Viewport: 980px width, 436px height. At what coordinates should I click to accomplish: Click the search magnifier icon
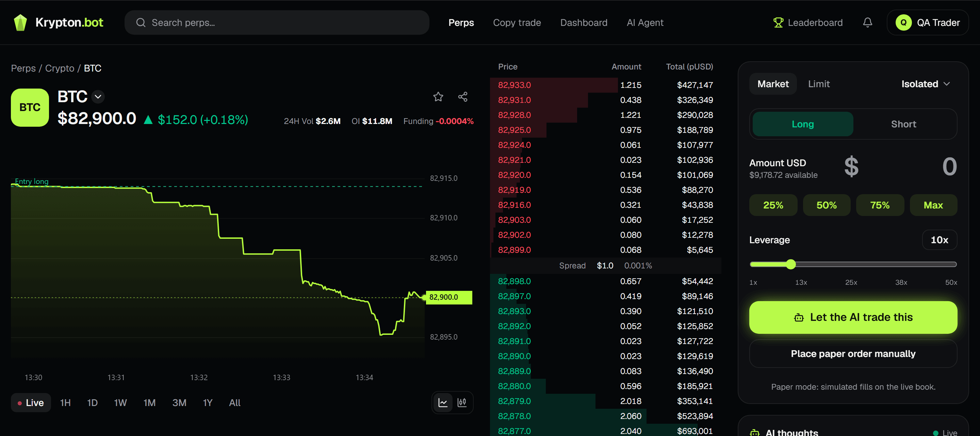141,23
